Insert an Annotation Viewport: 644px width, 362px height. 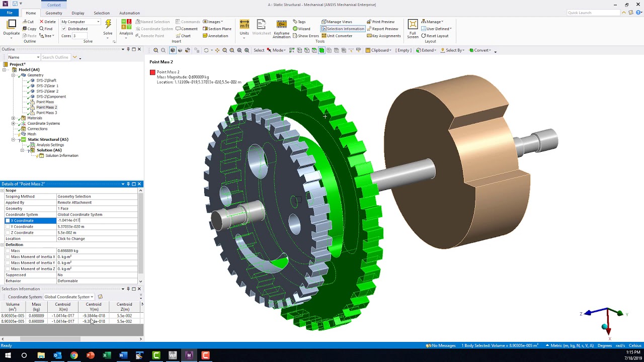pos(215,36)
